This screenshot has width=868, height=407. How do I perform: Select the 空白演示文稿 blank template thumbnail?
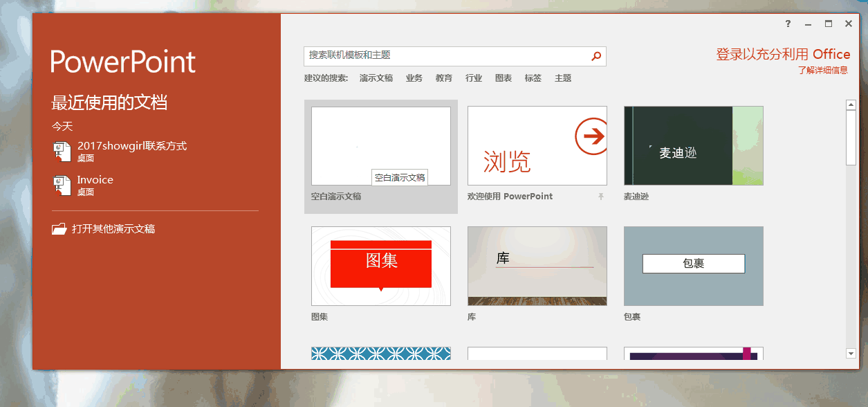click(381, 146)
